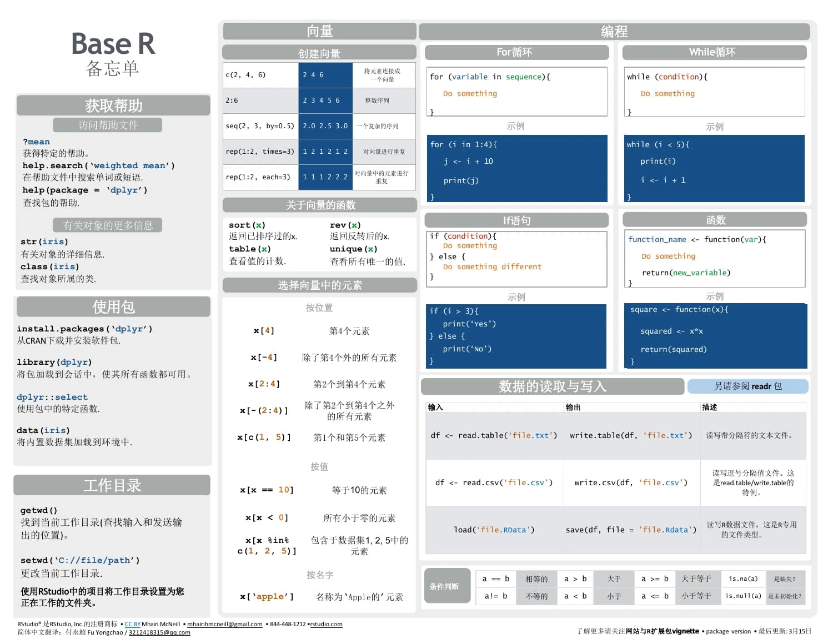Click rep(1:2, each=3) table cell

(x=260, y=177)
